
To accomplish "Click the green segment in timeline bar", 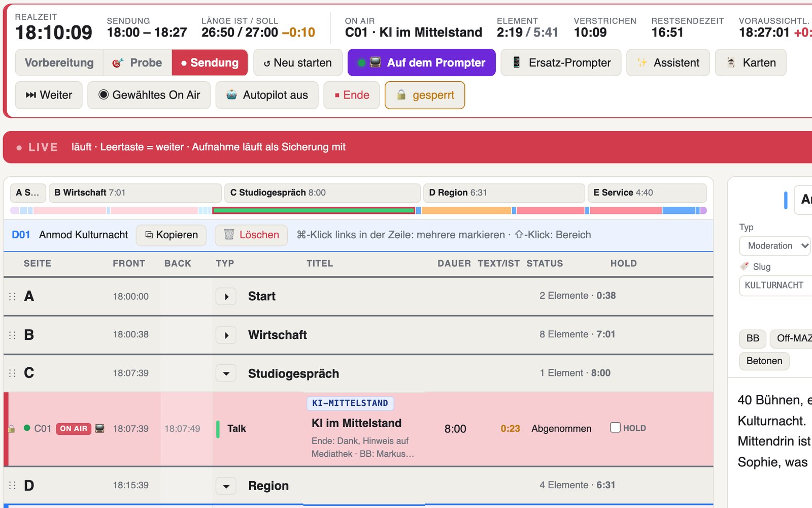I will point(314,210).
